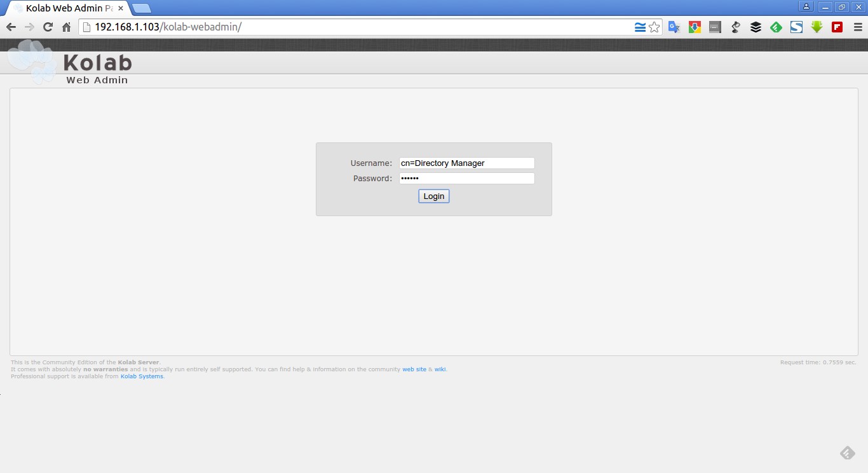Focus the Username input field
The height and width of the screenshot is (473, 868).
point(466,163)
